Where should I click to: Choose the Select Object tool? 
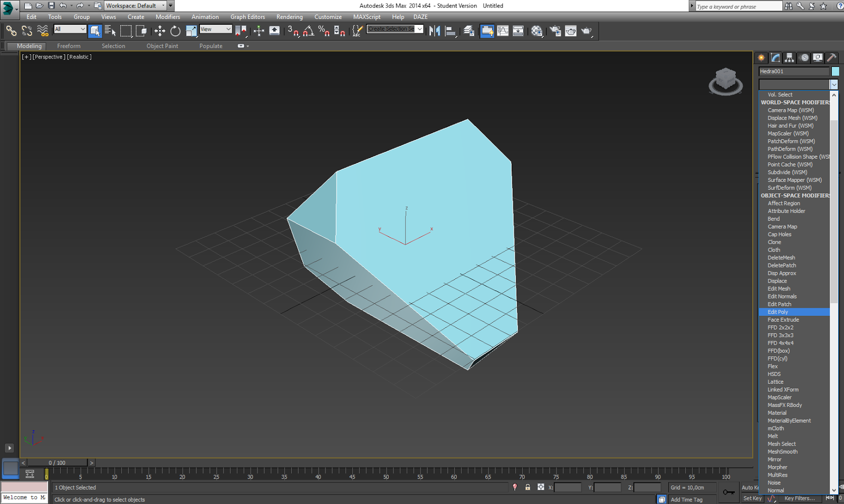[x=95, y=31]
